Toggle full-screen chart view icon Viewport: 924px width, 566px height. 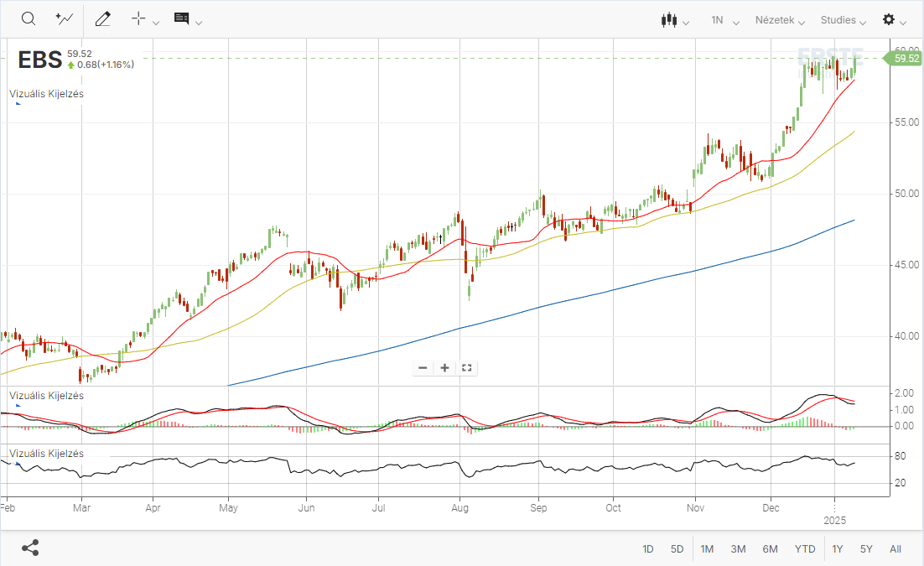click(467, 368)
